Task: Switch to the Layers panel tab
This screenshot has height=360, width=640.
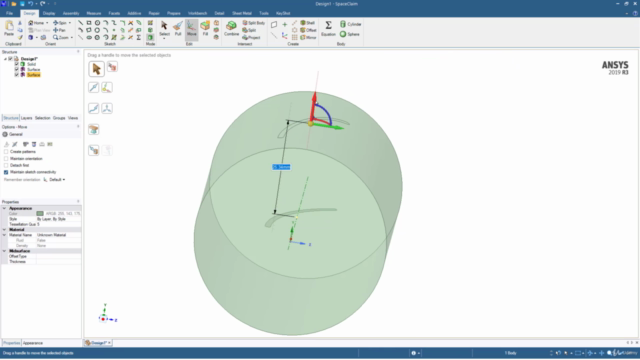Action: [x=26, y=118]
